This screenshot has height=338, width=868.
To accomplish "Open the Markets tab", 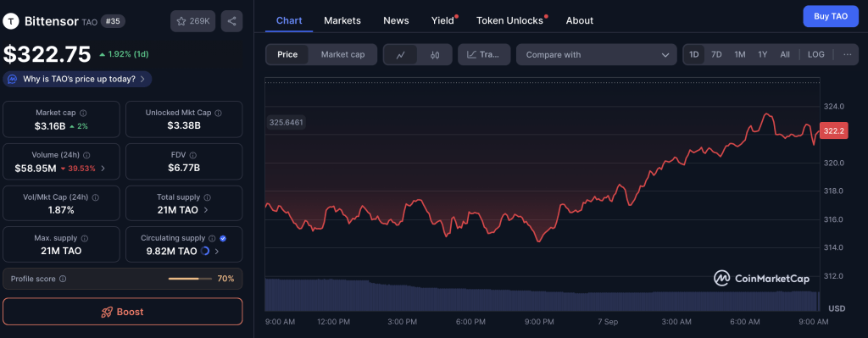I will click(342, 20).
